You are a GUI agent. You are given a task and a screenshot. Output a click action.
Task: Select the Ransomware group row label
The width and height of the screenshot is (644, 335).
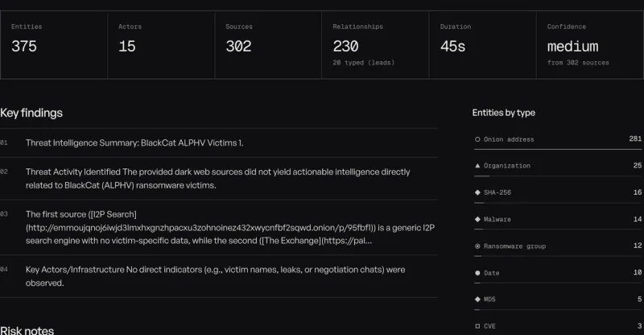click(514, 246)
